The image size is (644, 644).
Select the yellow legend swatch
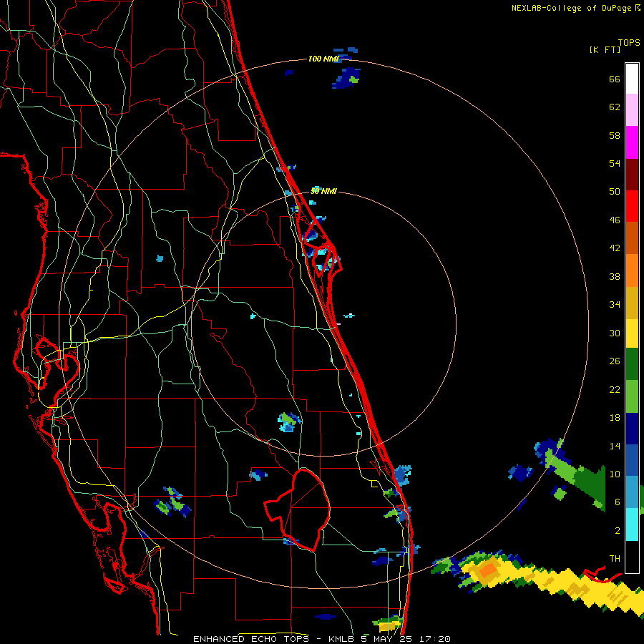click(632, 333)
